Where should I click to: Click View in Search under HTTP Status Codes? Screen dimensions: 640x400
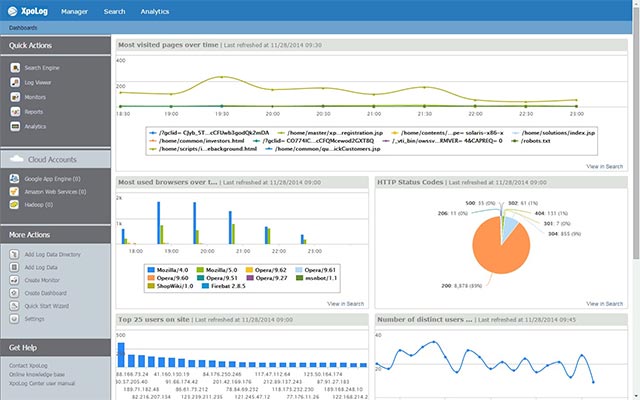tap(604, 304)
